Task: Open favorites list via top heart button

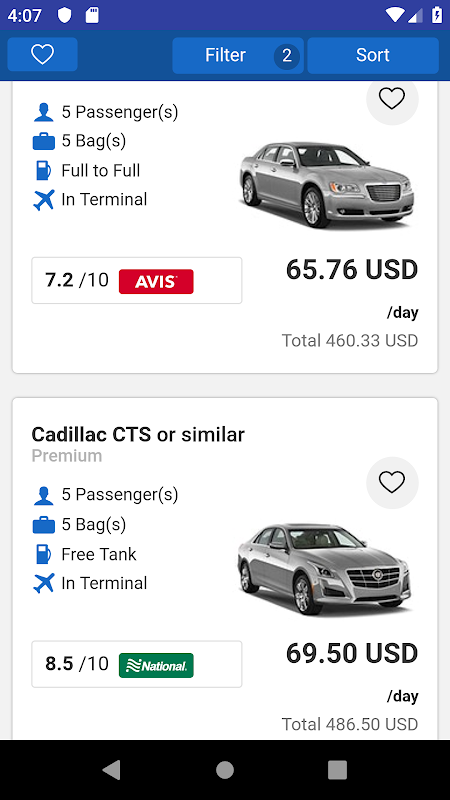Action: click(x=42, y=54)
